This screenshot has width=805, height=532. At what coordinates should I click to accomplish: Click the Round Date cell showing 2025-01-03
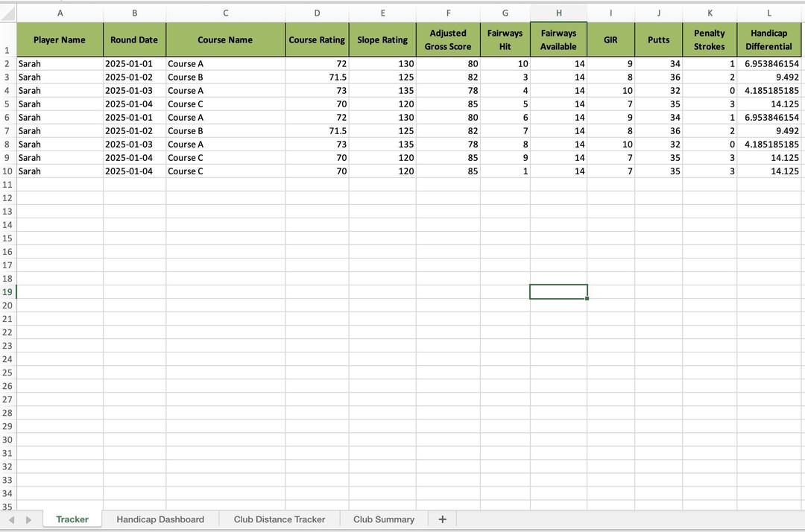(x=134, y=90)
